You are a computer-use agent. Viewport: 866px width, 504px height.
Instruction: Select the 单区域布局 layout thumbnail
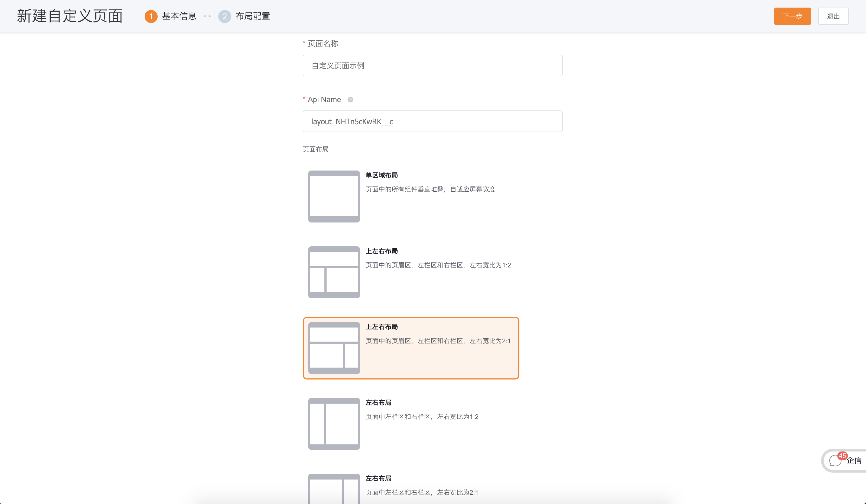tap(334, 197)
